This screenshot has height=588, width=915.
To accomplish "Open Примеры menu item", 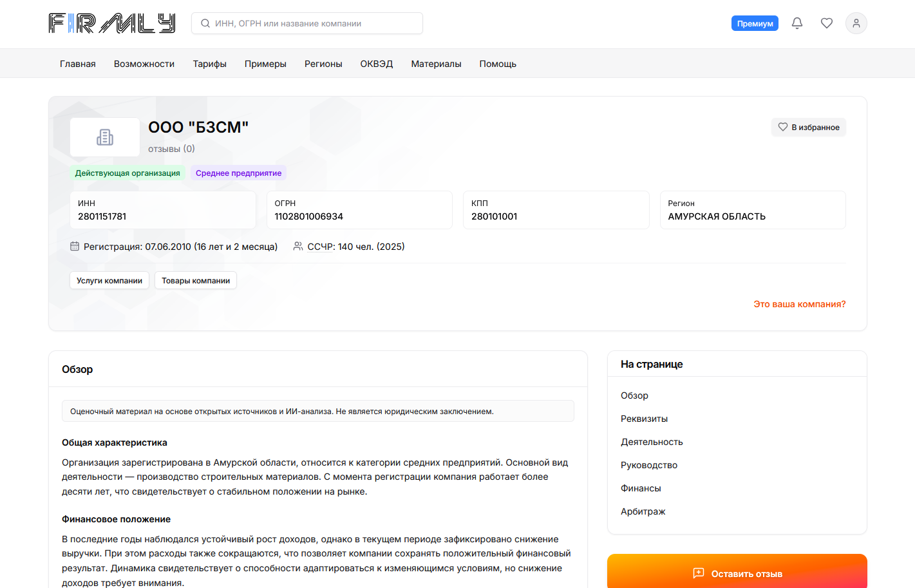I will click(x=265, y=64).
